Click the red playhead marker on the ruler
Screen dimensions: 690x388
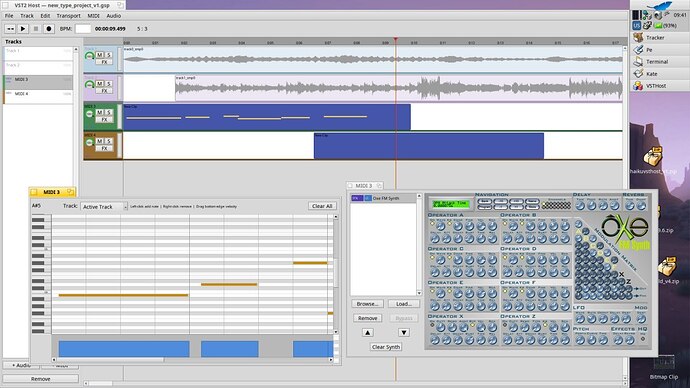point(396,40)
